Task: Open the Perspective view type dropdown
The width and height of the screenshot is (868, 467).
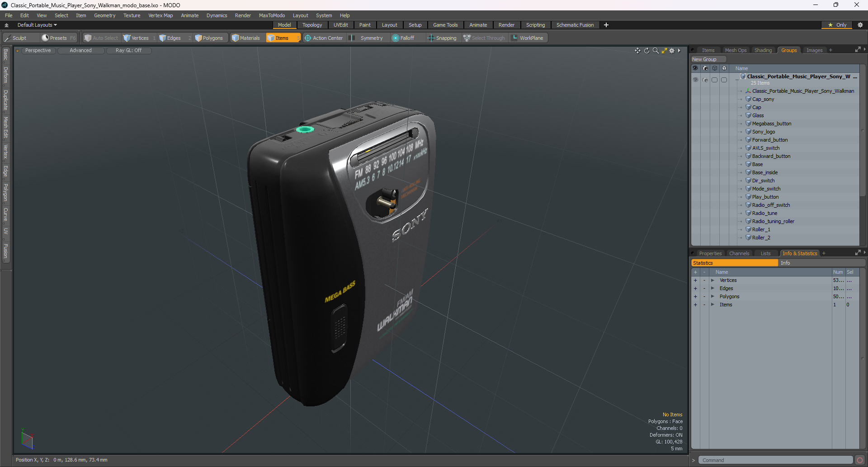Action: 38,51
